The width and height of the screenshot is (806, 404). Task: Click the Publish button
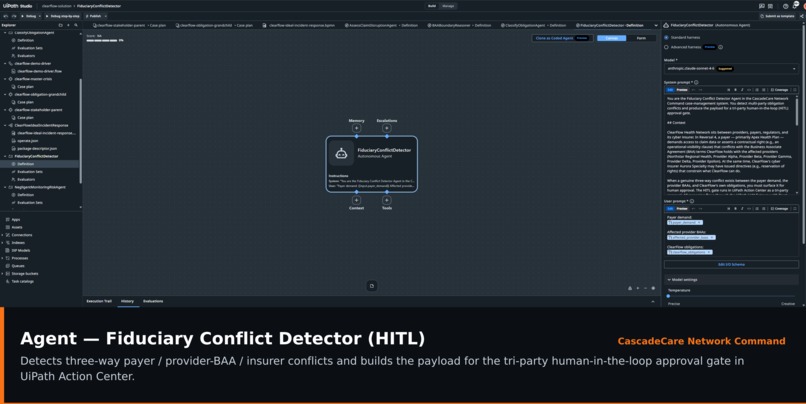pyautogui.click(x=94, y=16)
